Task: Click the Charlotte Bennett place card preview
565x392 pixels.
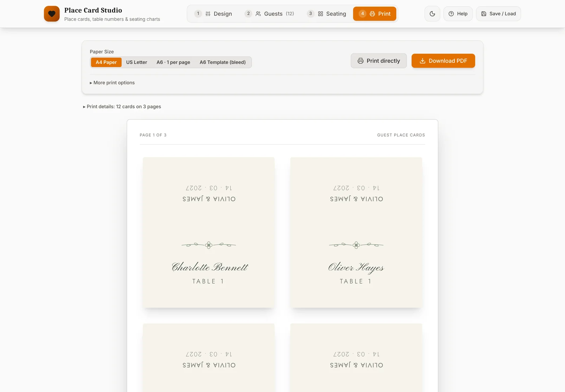Action: click(209, 233)
